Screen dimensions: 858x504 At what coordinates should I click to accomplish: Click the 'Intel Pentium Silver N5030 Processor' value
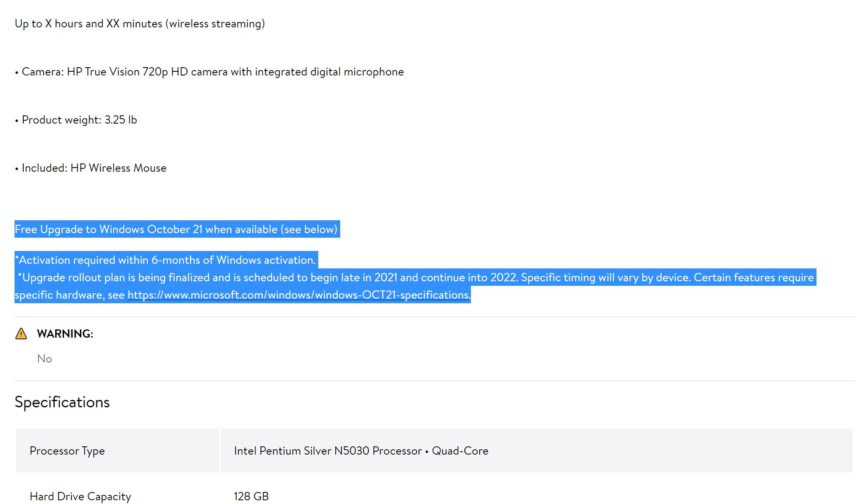click(x=361, y=450)
